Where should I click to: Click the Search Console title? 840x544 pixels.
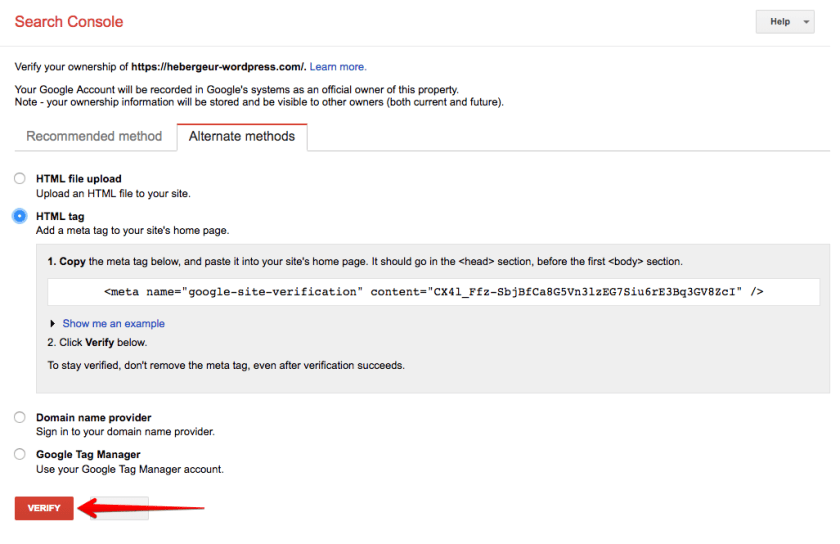(x=69, y=21)
